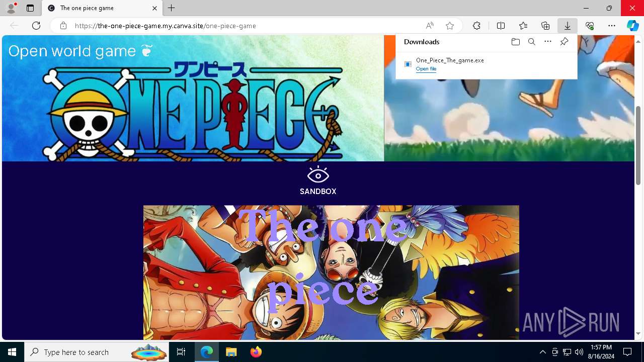Click the SANDBOX label

318,192
